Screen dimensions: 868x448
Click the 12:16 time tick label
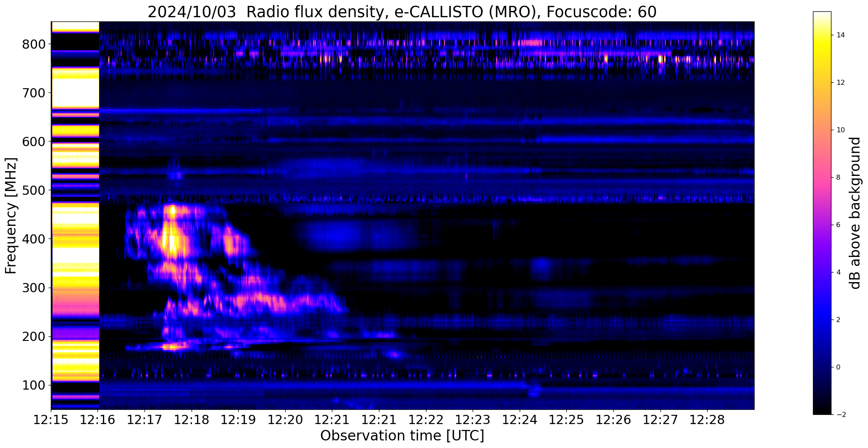(x=98, y=419)
